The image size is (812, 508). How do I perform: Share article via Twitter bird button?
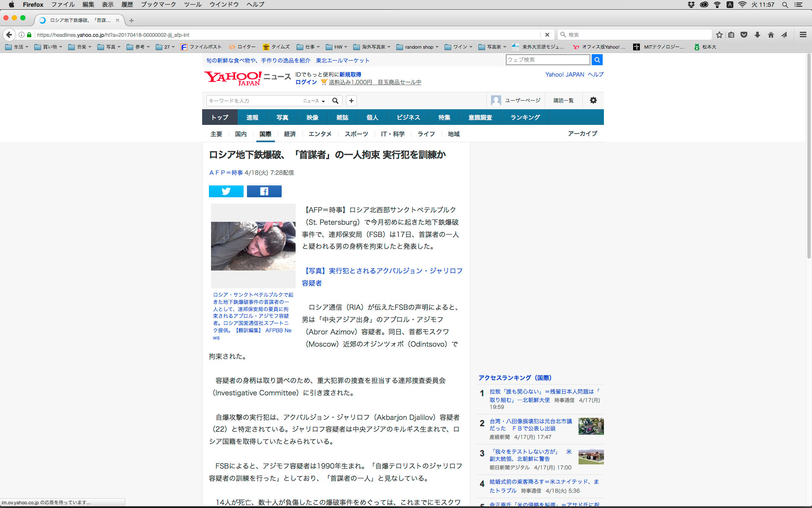226,191
